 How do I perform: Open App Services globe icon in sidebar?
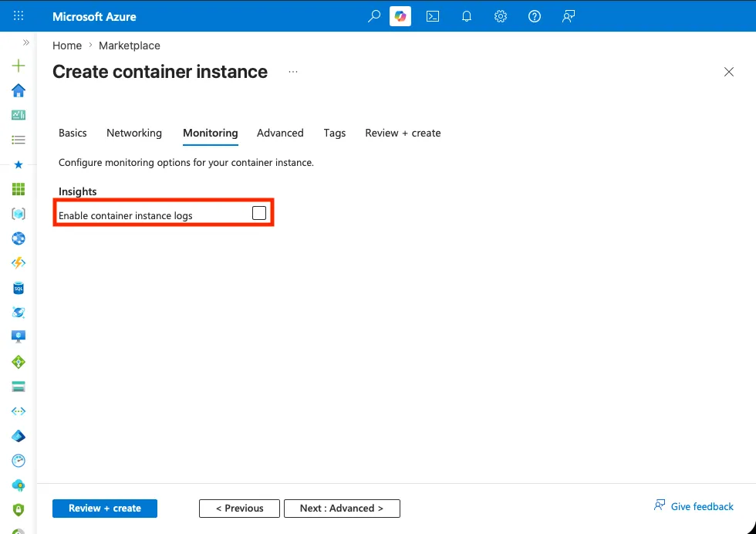tap(19, 238)
